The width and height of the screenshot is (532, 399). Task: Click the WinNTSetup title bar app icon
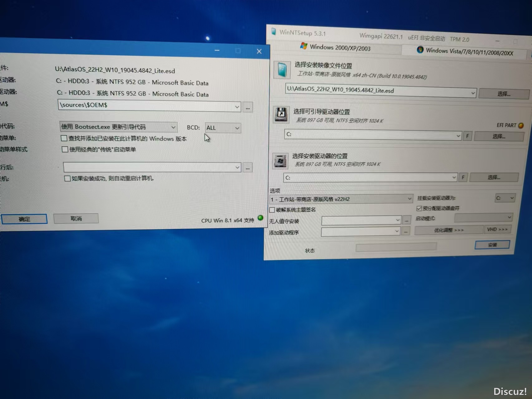coord(273,31)
